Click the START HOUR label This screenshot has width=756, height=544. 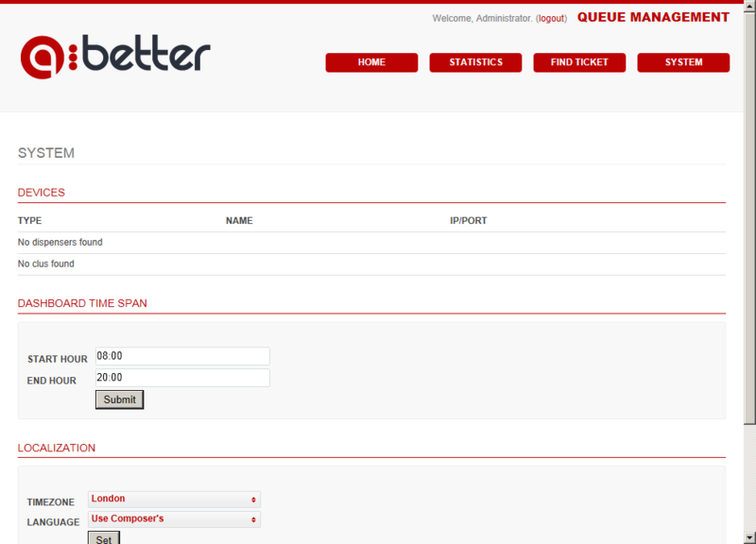pyautogui.click(x=58, y=359)
